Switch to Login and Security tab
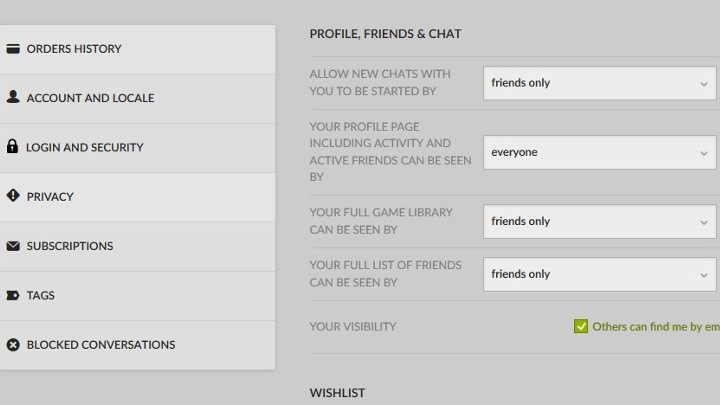This screenshot has height=405, width=720. pos(85,147)
